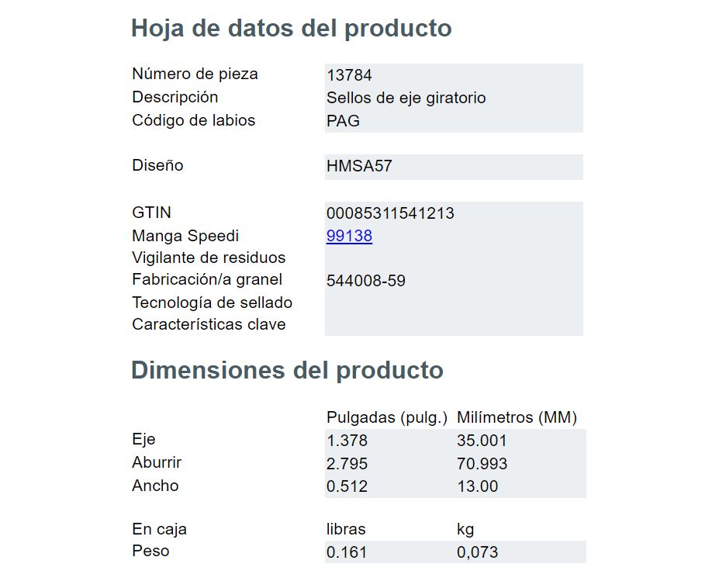Click the Milímetros (MM) column header
Viewport: 705px width, 588px height.
(517, 417)
